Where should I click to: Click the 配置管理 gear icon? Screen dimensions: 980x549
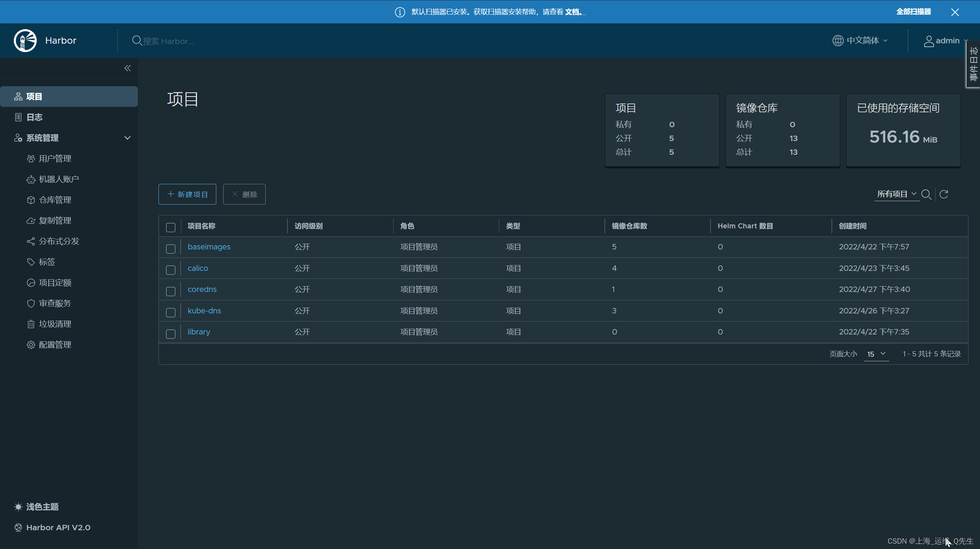(x=31, y=345)
